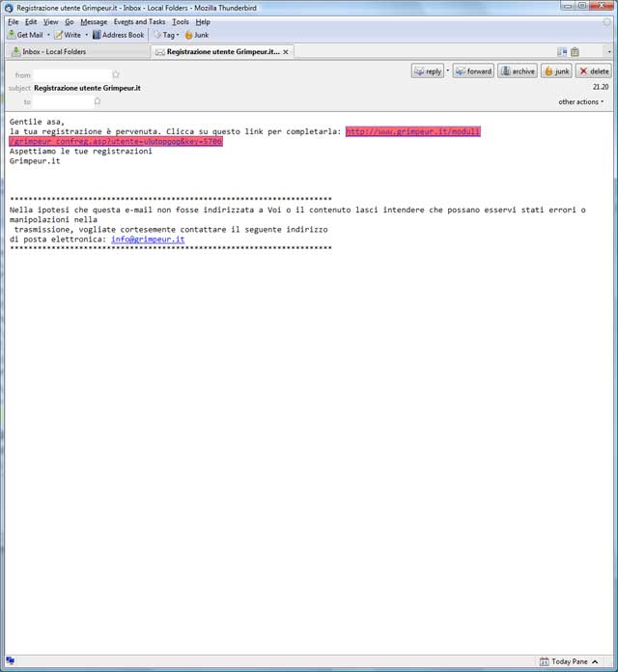Click the star next to from address
The width and height of the screenshot is (618, 672).
pos(116,75)
